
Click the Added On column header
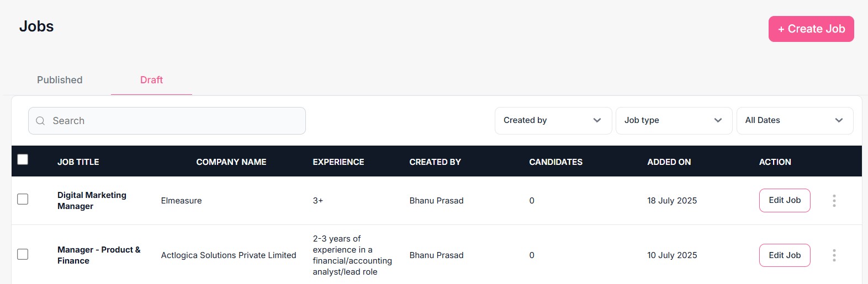point(669,162)
